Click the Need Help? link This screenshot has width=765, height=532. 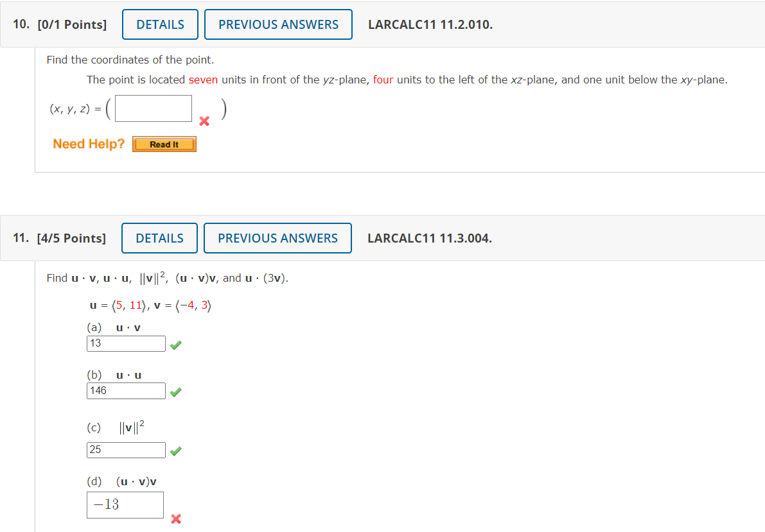pyautogui.click(x=88, y=144)
